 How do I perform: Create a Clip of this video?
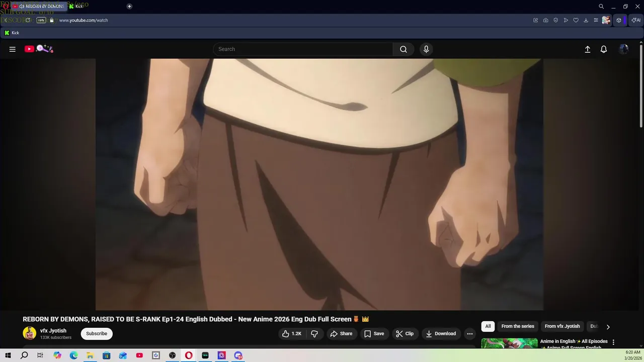click(405, 334)
